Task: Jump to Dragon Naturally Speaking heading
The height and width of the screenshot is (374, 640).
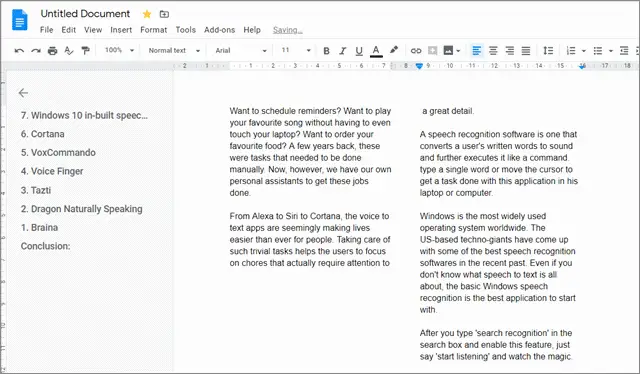Action: [x=82, y=209]
